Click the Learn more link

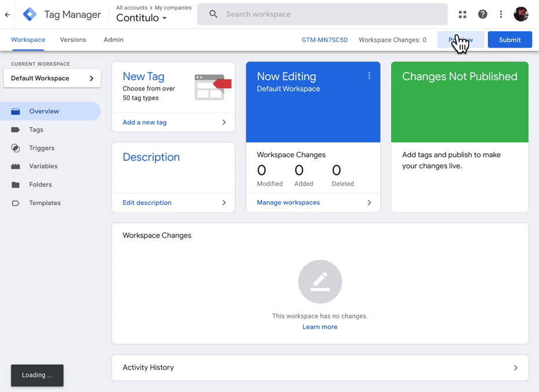[x=320, y=327]
